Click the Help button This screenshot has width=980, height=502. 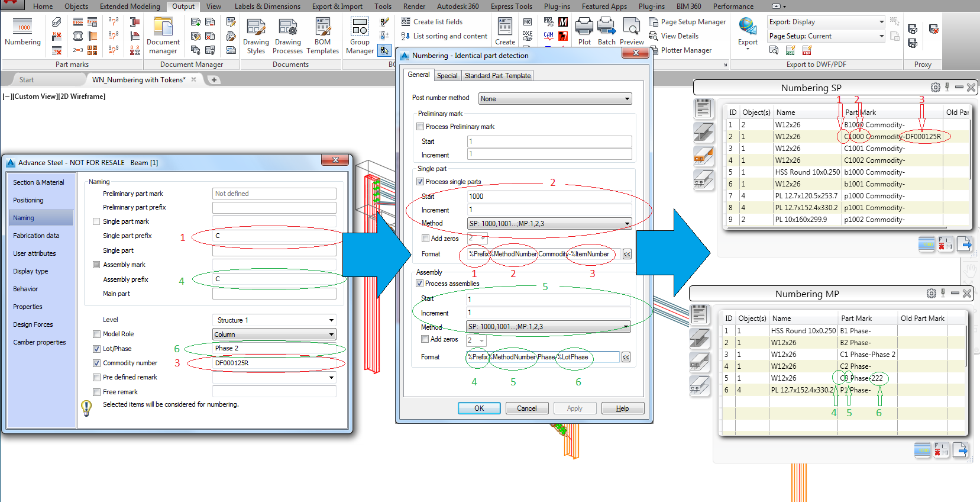[x=623, y=408]
